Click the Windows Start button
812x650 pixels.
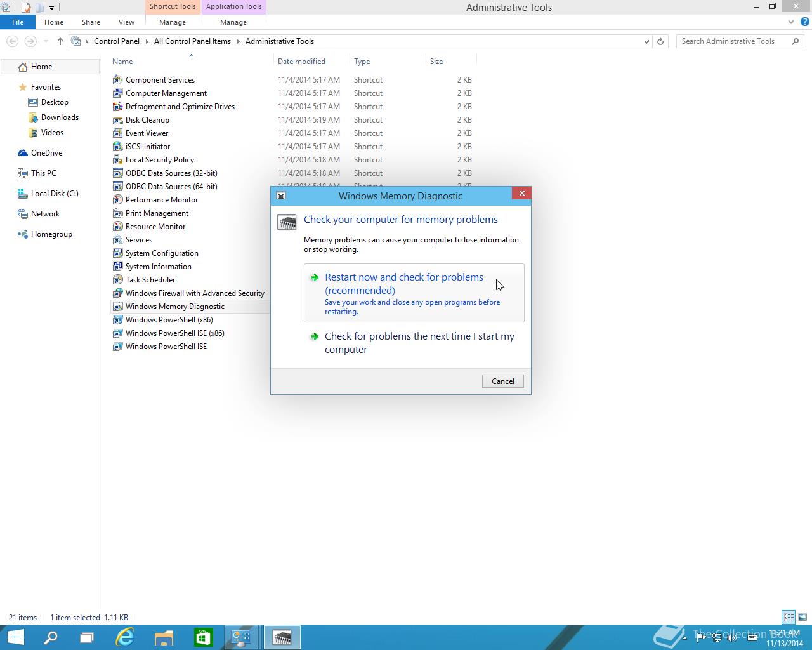15,637
